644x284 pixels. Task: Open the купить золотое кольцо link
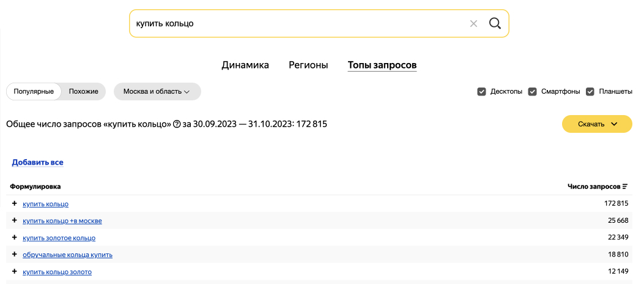tap(59, 238)
